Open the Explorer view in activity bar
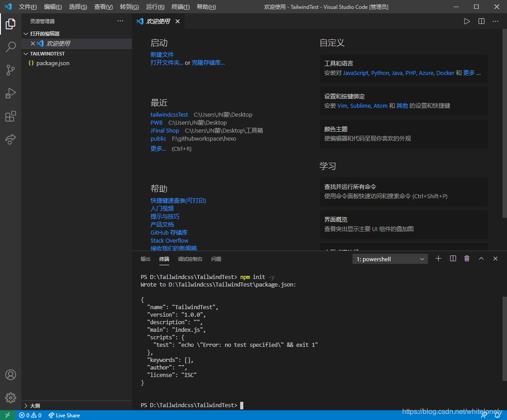The height and width of the screenshot is (420, 507). coord(10,24)
